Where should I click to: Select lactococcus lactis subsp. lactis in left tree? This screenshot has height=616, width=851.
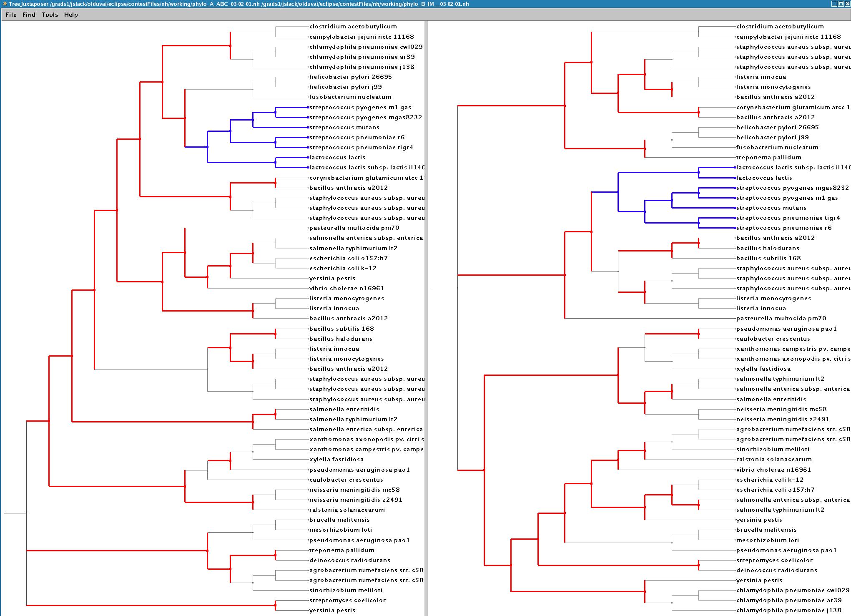coord(367,167)
